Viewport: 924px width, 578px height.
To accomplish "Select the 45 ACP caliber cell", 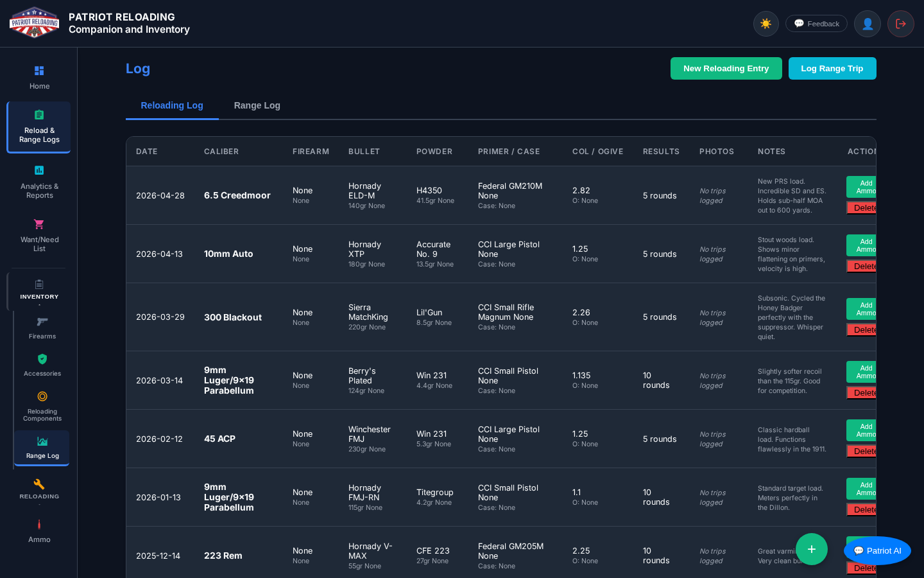I will (x=219, y=439).
